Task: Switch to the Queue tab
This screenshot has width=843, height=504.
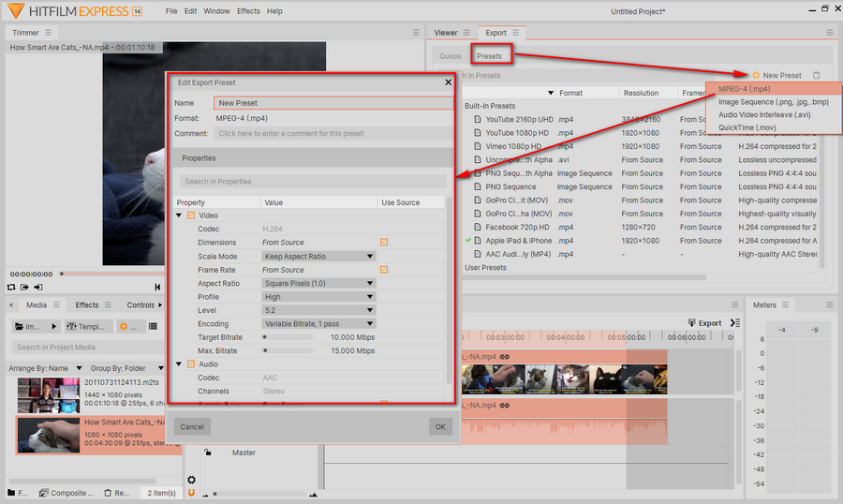Action: [450, 56]
